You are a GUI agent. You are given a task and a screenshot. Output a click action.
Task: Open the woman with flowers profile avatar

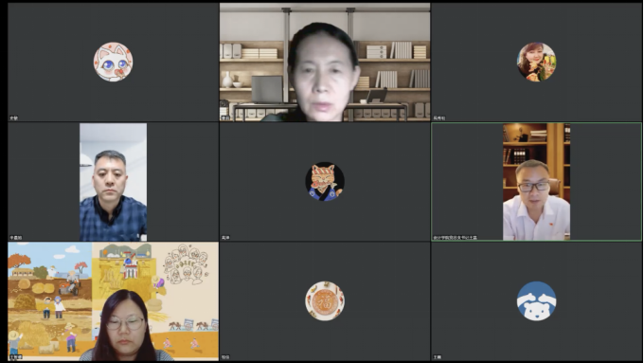[x=536, y=62]
